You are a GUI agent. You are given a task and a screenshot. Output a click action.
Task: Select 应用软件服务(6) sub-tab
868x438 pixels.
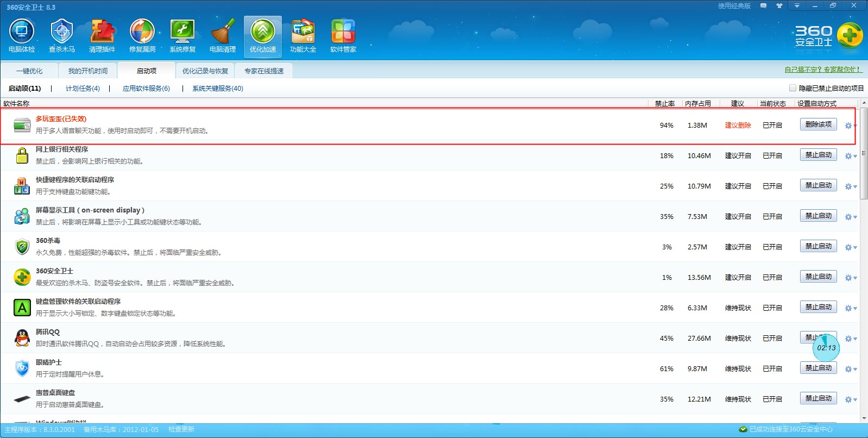[x=146, y=88]
